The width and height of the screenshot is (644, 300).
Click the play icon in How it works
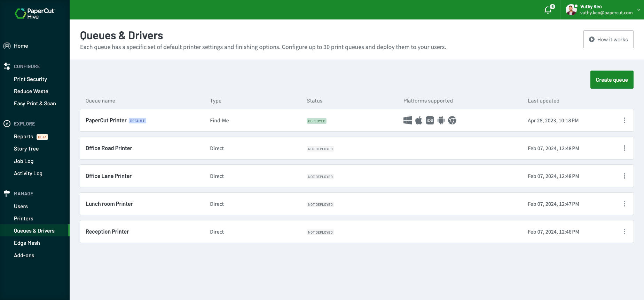click(591, 39)
